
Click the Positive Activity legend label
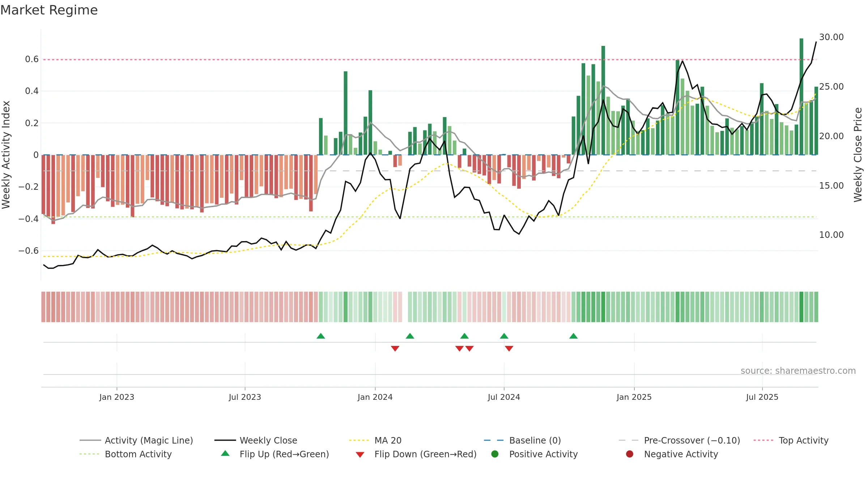(544, 454)
